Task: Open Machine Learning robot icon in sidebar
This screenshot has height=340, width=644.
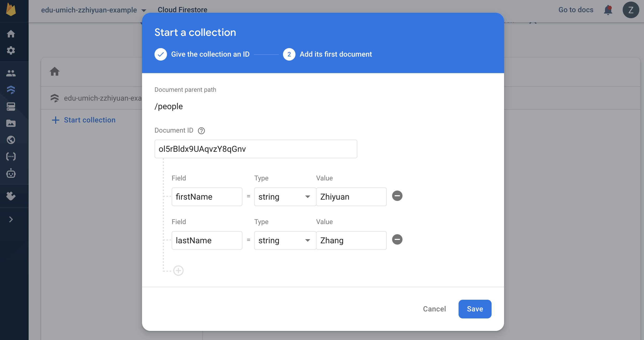Action: 11,173
